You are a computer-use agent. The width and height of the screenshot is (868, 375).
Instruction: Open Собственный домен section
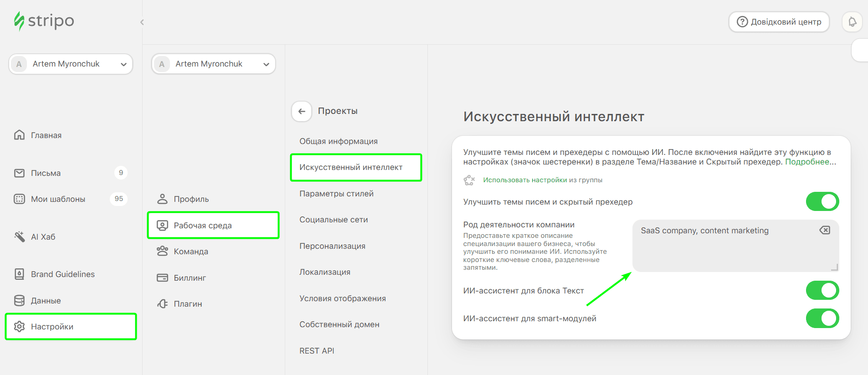point(339,324)
